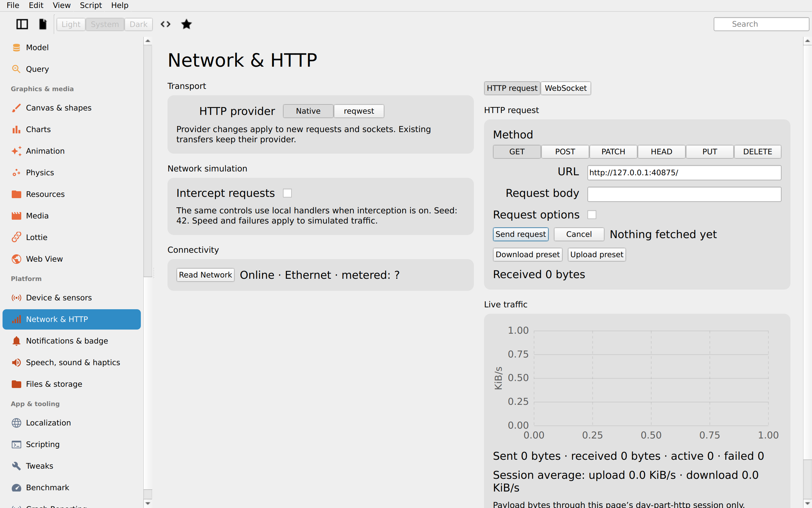Click the Cancel button
This screenshot has width=812, height=508.
tap(579, 235)
